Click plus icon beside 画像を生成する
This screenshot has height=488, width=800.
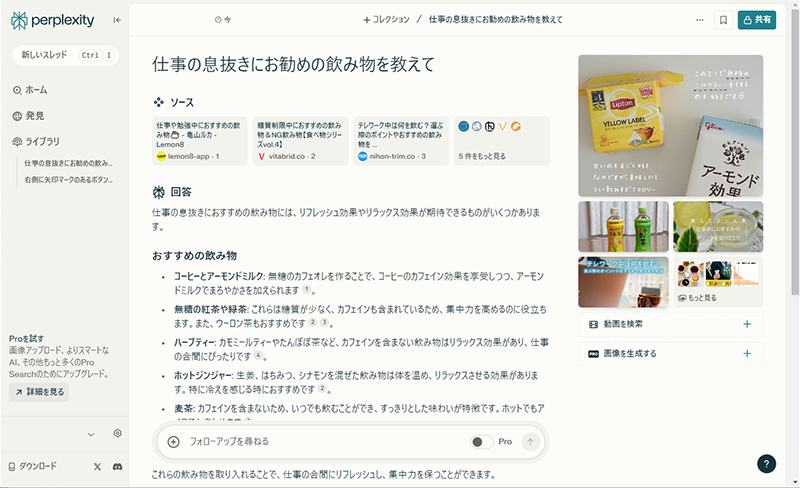click(x=747, y=353)
